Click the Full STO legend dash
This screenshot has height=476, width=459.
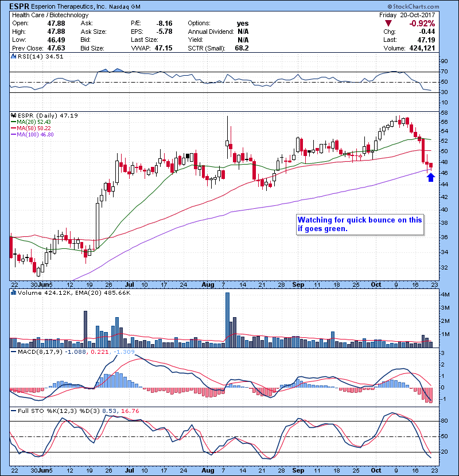[x=14, y=411]
